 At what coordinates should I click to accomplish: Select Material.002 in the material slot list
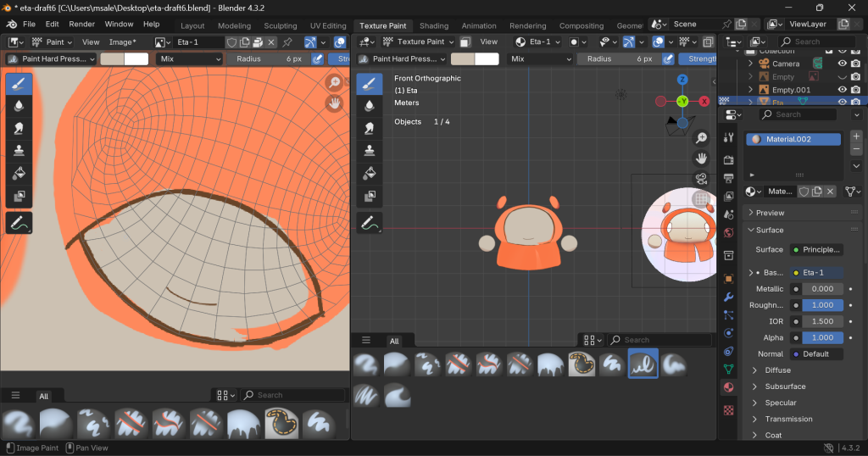(x=793, y=140)
